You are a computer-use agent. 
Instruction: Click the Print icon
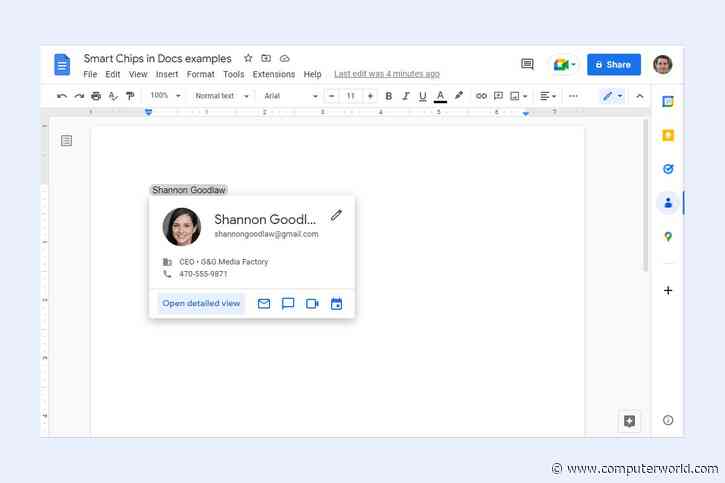point(96,96)
